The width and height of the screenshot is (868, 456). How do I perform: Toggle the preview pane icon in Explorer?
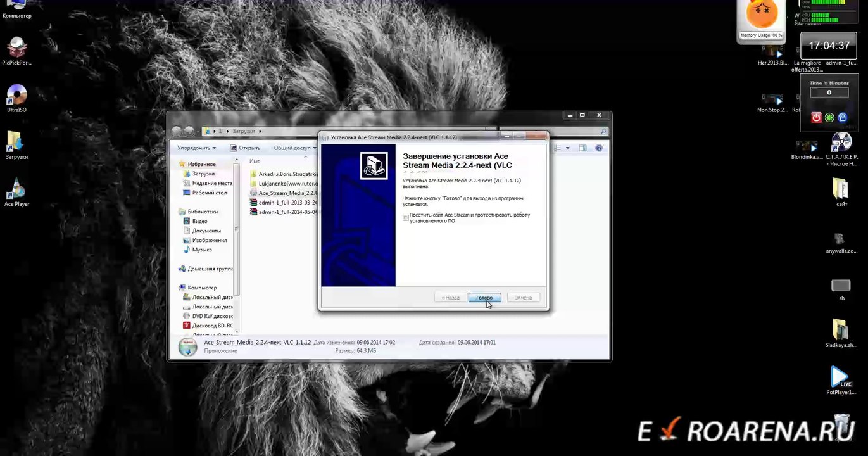tap(582, 148)
